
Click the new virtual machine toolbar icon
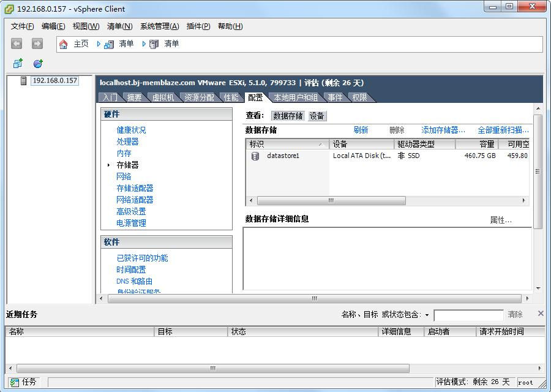[18, 63]
